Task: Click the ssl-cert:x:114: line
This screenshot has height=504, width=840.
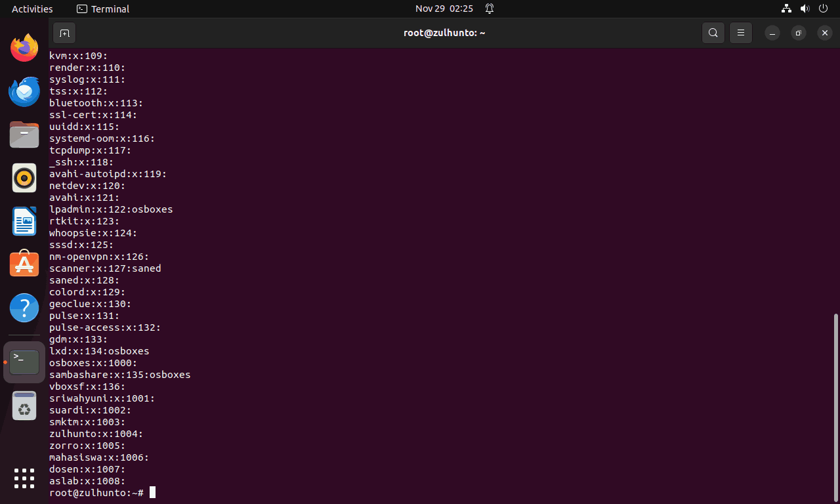Action: click(93, 115)
